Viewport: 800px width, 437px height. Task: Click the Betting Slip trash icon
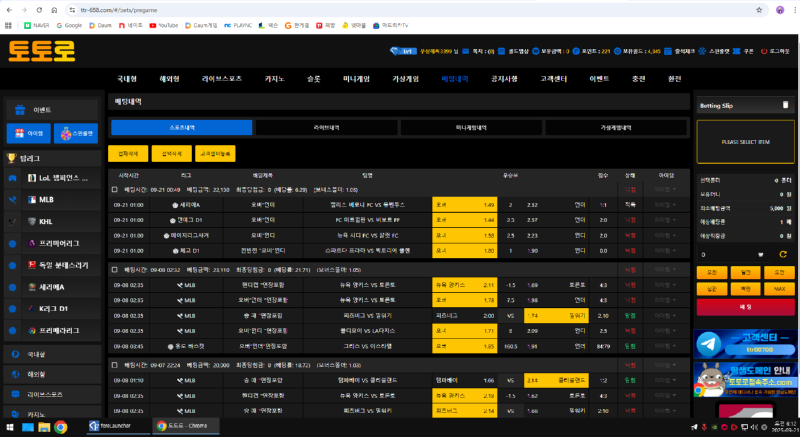point(787,104)
